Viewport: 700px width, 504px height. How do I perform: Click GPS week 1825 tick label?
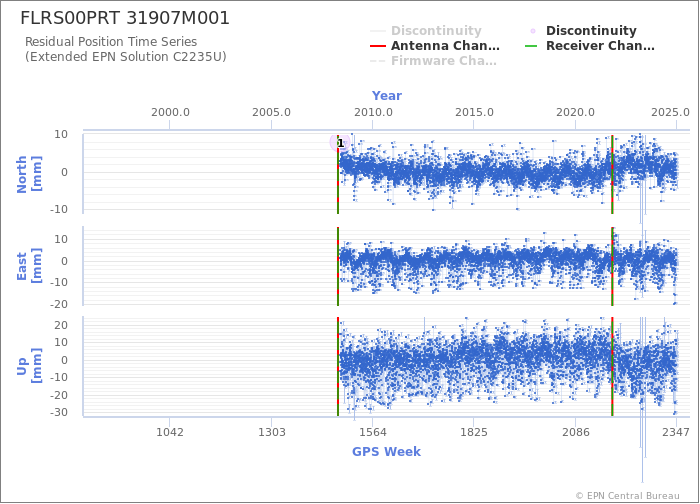474,432
